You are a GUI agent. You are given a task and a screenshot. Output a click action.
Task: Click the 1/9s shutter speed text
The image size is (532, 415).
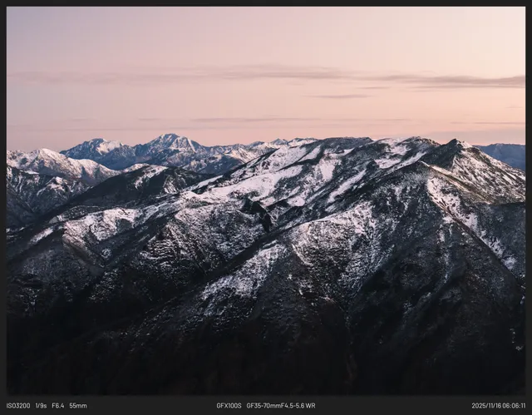click(x=41, y=406)
